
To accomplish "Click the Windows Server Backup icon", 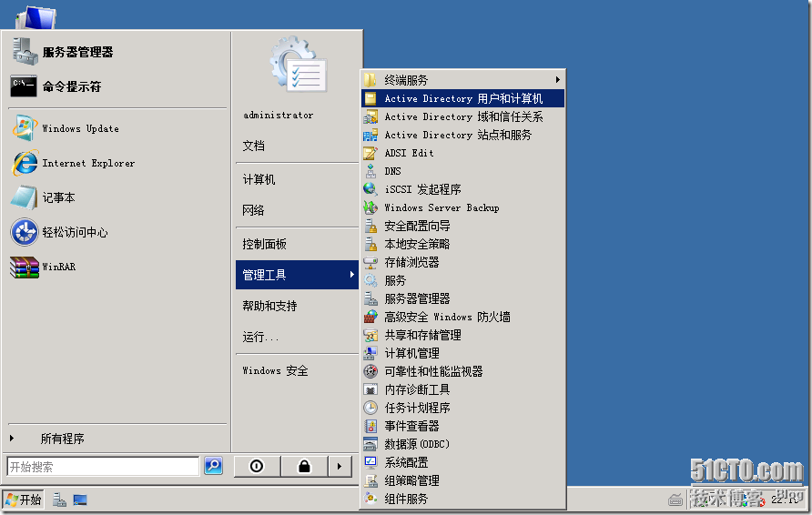I will point(370,207).
